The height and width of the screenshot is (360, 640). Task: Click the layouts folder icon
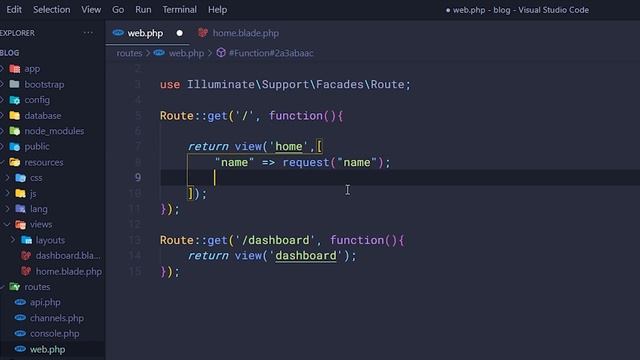pos(27,240)
